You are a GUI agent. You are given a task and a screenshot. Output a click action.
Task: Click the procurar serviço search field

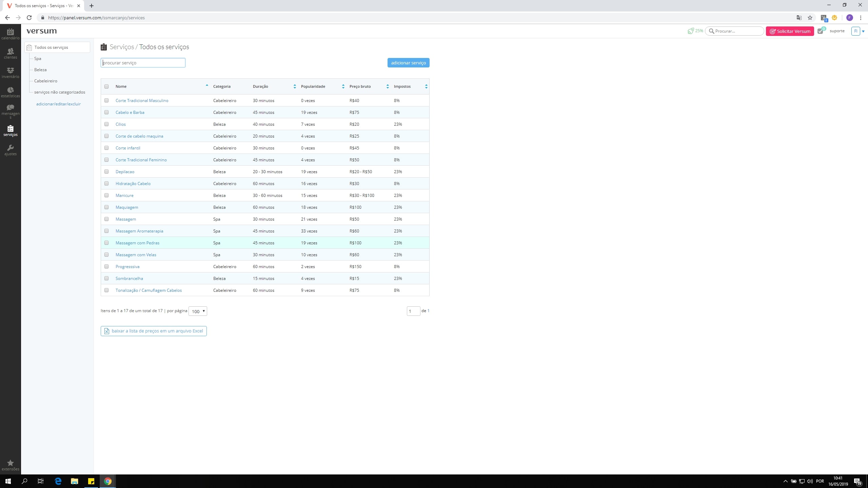coord(143,63)
